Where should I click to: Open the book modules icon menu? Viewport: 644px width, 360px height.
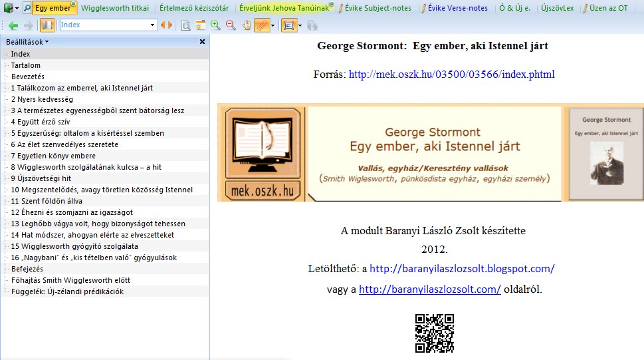tap(10, 8)
